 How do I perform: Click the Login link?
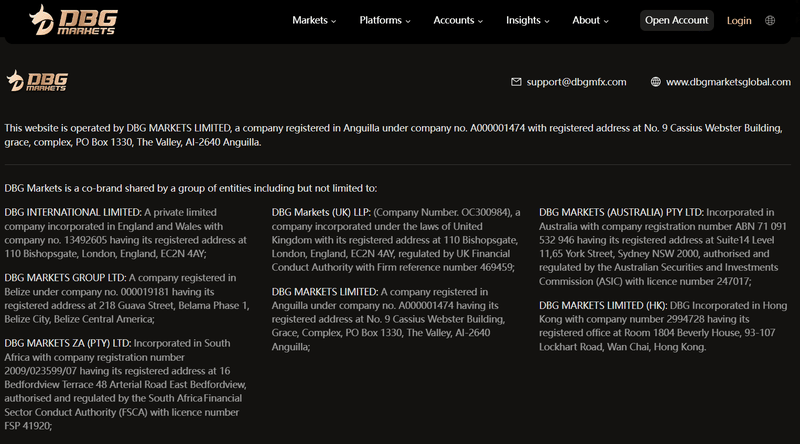pyautogui.click(x=739, y=20)
